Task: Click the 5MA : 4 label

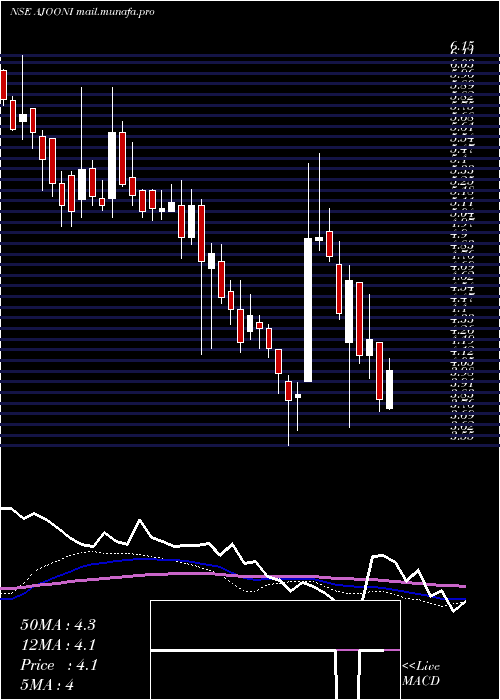Action: 47,685
